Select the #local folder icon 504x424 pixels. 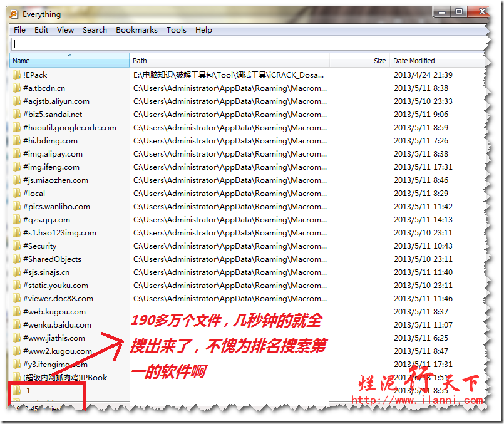[16, 194]
